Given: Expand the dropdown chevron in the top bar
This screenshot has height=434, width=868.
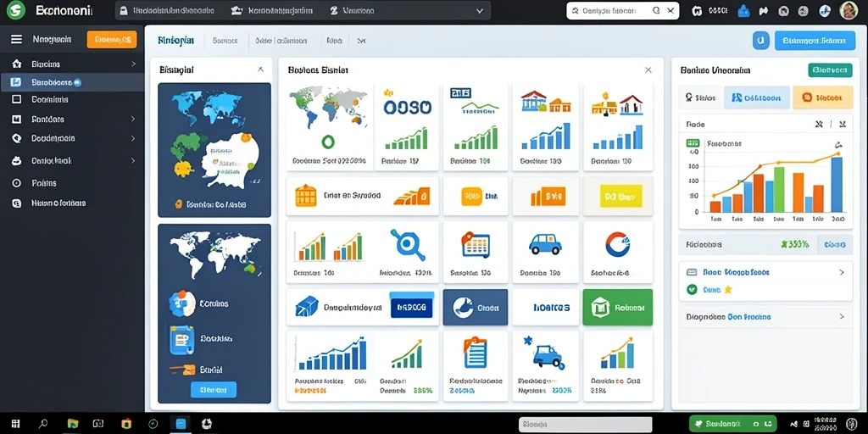Looking at the screenshot, I should (x=480, y=10).
